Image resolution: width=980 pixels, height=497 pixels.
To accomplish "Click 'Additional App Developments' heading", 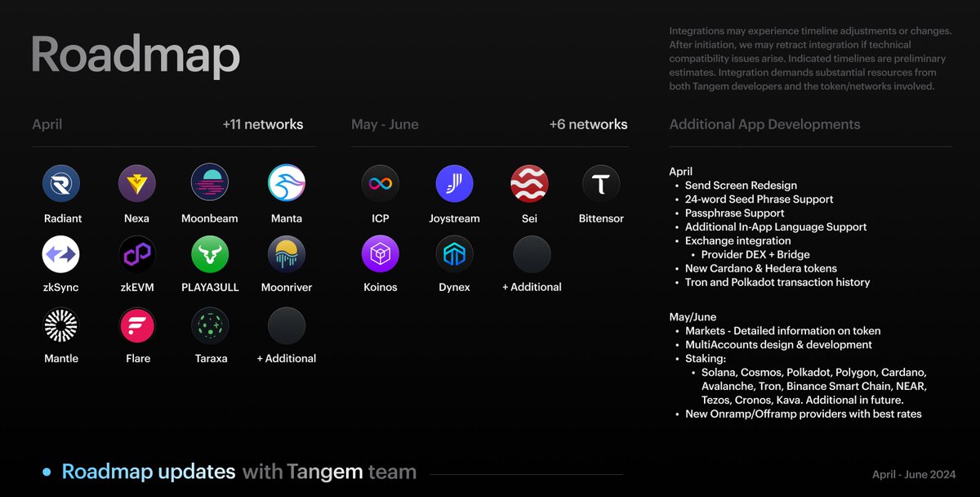I will (764, 125).
